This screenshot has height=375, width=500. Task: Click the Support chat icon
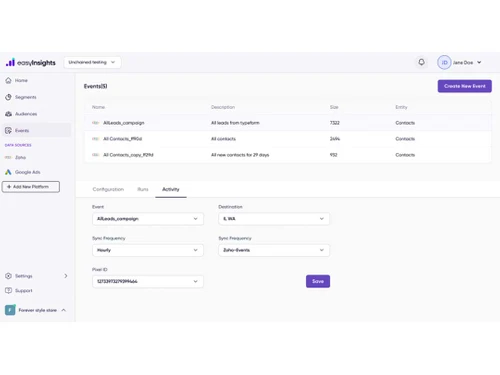coord(8,291)
